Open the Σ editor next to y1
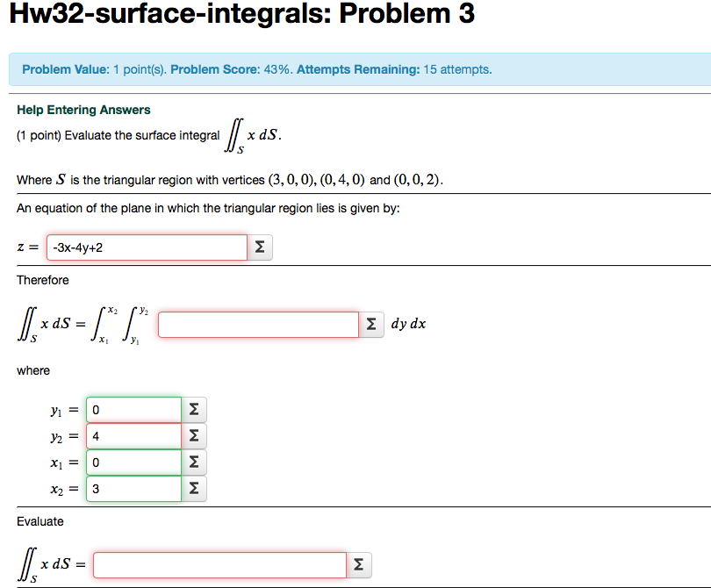Screen dimensions: 711x588 pos(192,409)
